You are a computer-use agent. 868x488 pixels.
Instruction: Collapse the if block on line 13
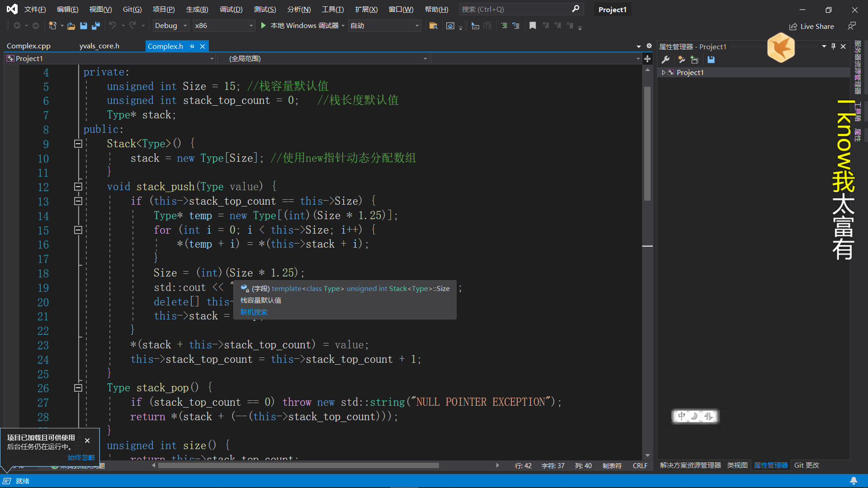pos(78,201)
